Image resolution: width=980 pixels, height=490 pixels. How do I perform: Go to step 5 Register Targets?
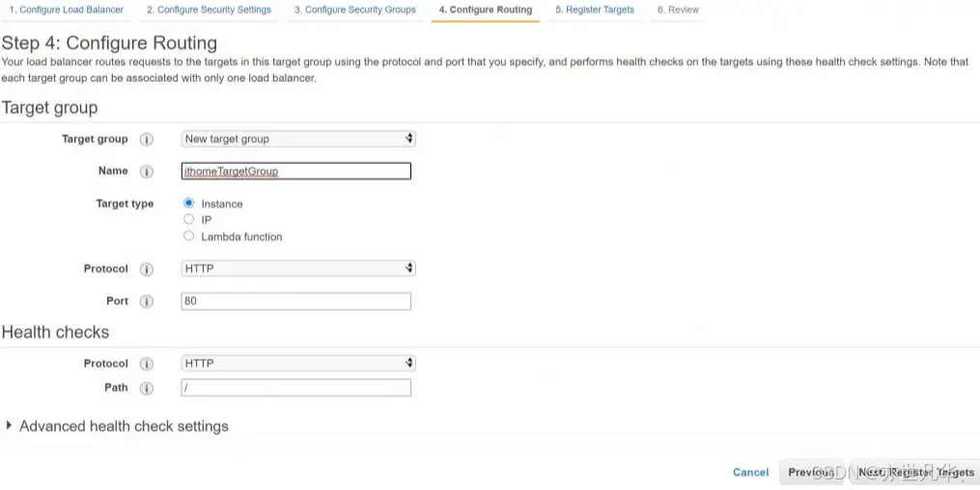595,10
